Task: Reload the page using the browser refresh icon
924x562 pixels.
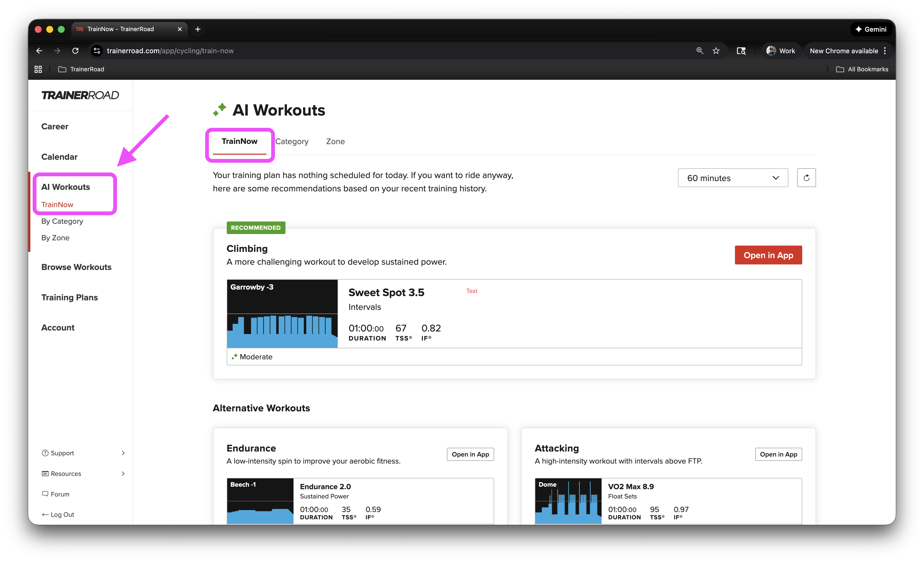Action: coord(75,51)
